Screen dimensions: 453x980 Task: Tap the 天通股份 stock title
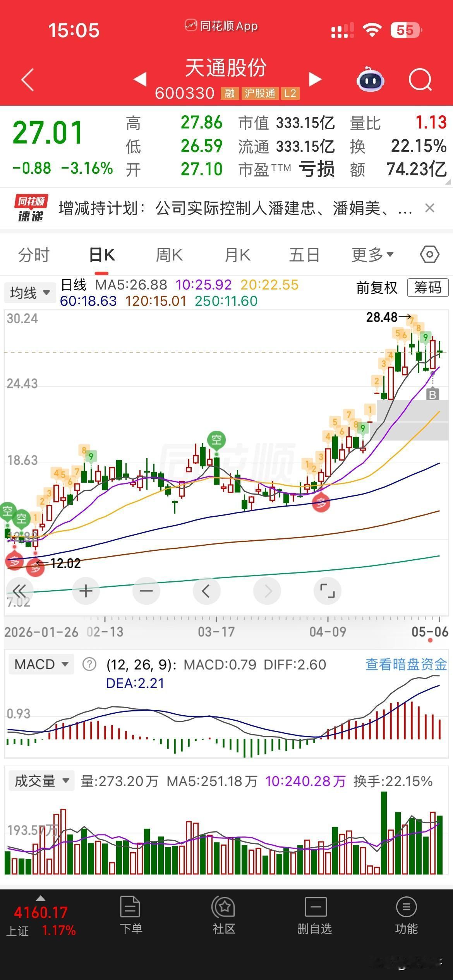226,68
